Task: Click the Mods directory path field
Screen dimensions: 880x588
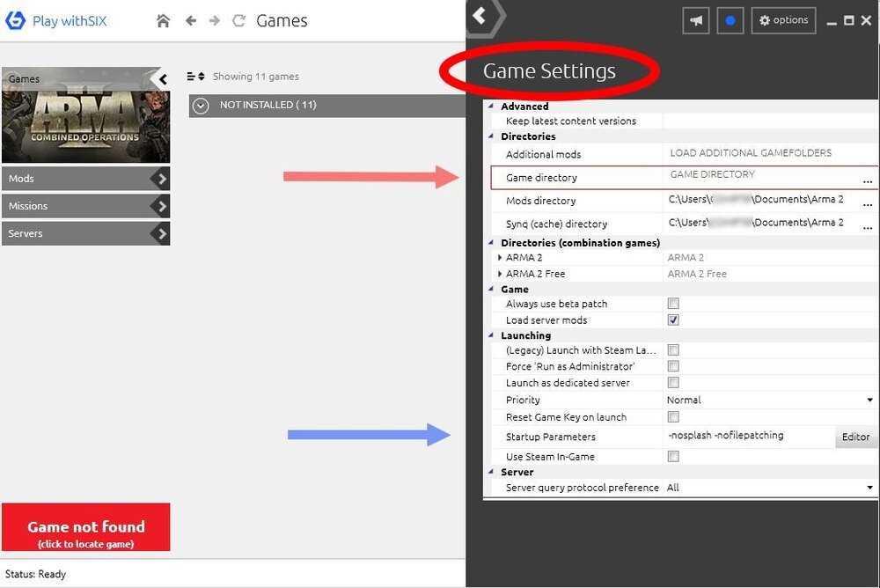Action: [761, 201]
